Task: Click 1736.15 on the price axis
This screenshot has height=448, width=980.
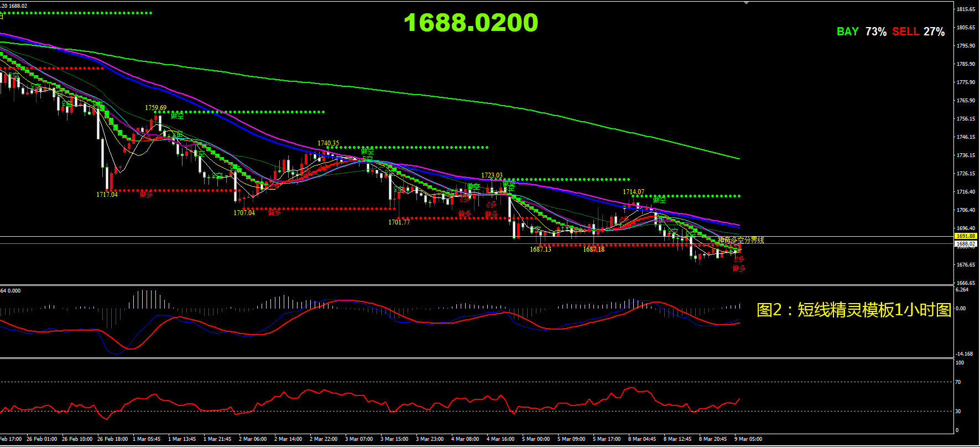Action: 966,155
